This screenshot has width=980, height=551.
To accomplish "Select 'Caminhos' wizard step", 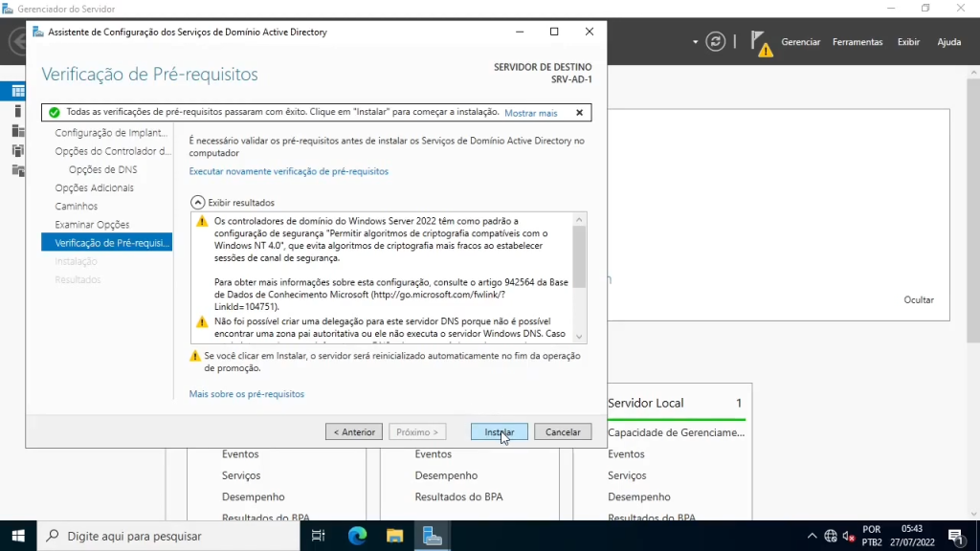I will (x=76, y=207).
